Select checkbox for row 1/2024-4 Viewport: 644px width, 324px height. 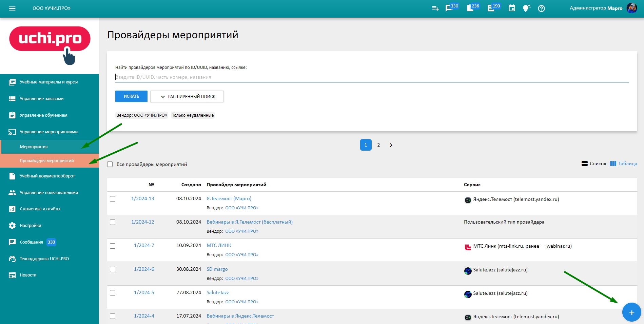pyautogui.click(x=113, y=316)
